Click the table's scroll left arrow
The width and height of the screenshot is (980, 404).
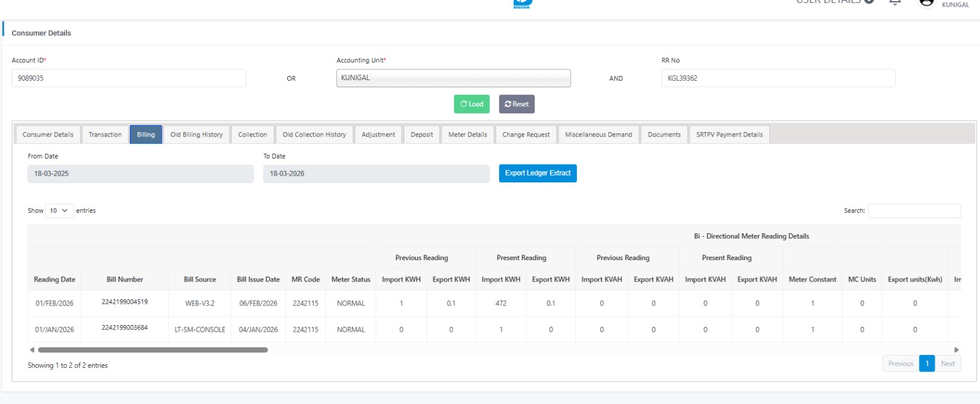pos(32,350)
